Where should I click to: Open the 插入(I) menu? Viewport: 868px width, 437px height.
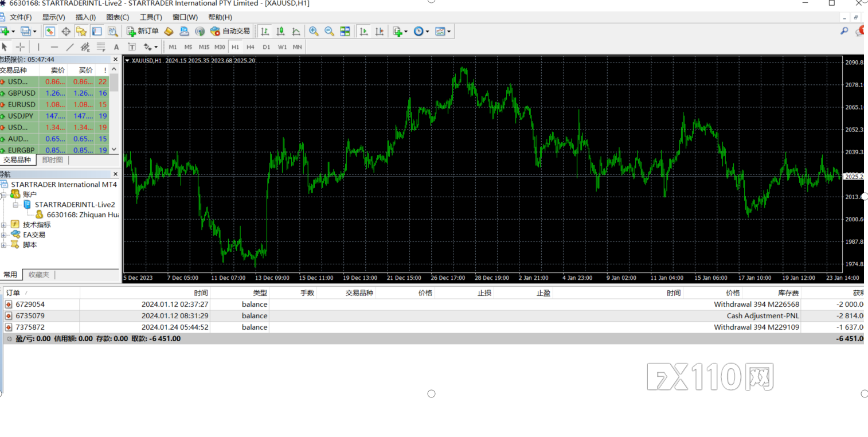pos(85,17)
